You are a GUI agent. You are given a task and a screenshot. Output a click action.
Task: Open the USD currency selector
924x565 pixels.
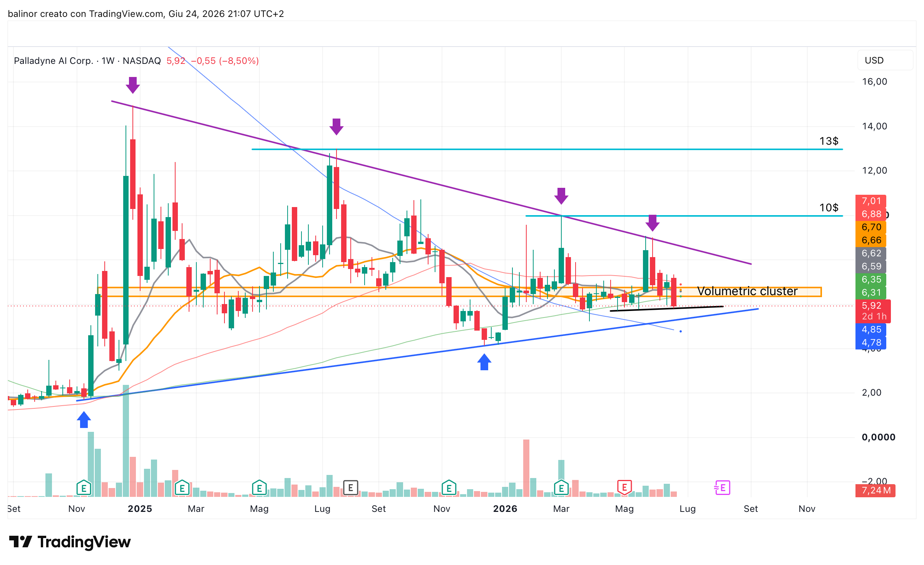click(885, 60)
